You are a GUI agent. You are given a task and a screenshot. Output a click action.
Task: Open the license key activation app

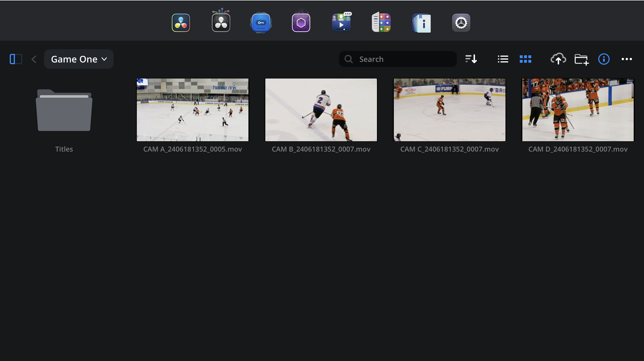coord(261,22)
